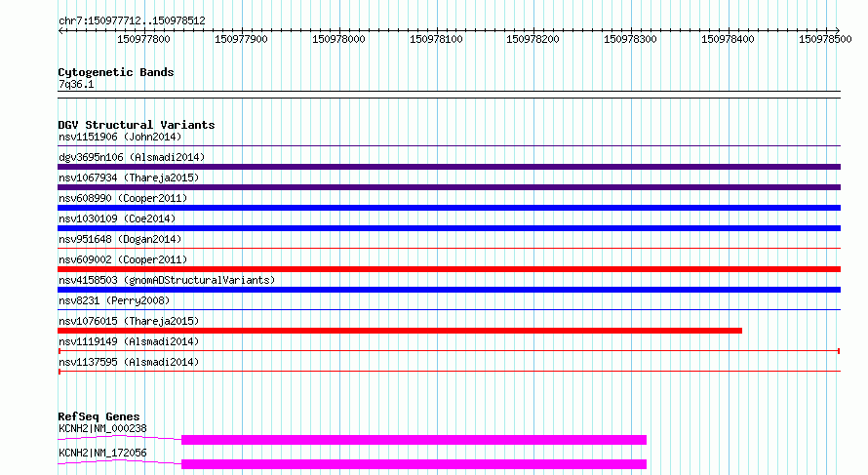
Task: Click the blue bar of nsv608990
Action: tap(449, 208)
